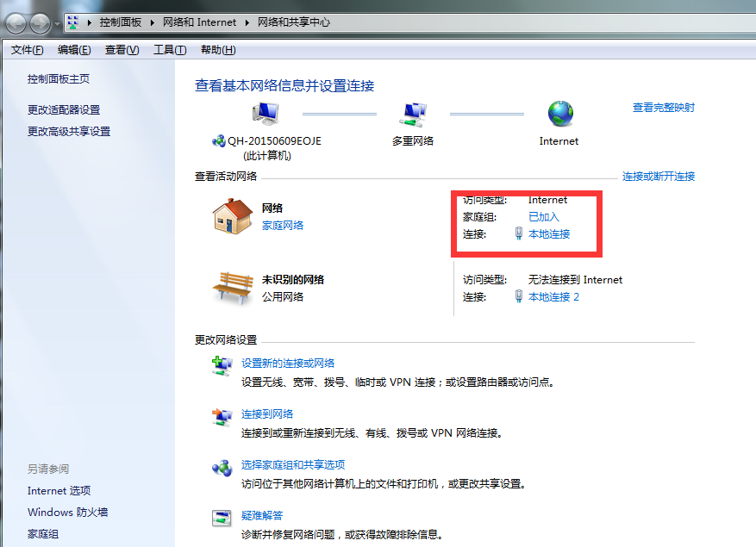Click the home network house icon

click(232, 216)
